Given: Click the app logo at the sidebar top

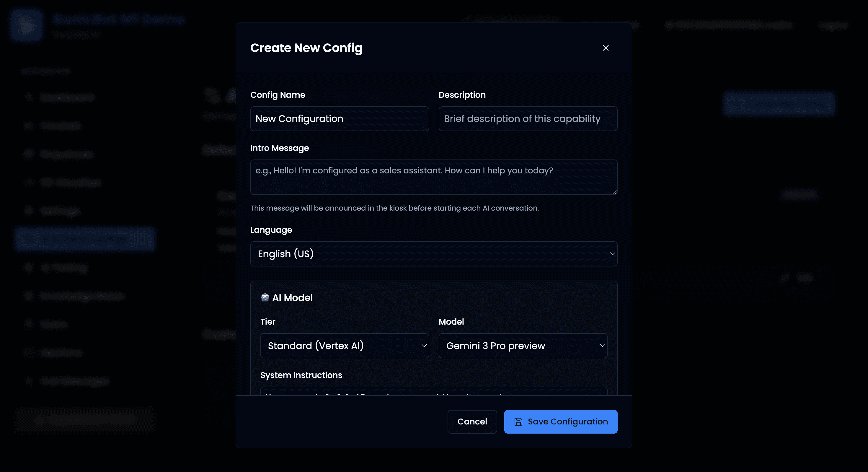Looking at the screenshot, I should click(x=26, y=25).
